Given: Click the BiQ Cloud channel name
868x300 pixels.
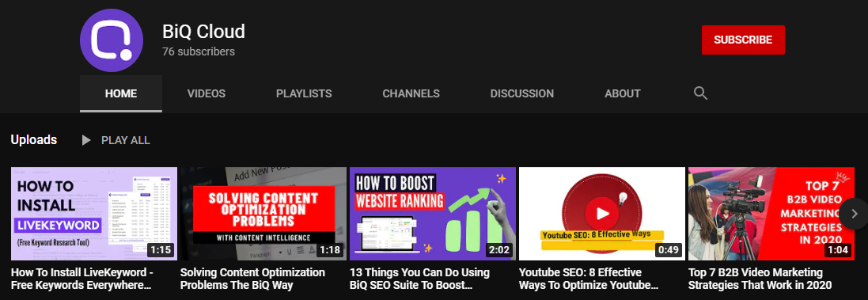Looking at the screenshot, I should click(x=203, y=31).
